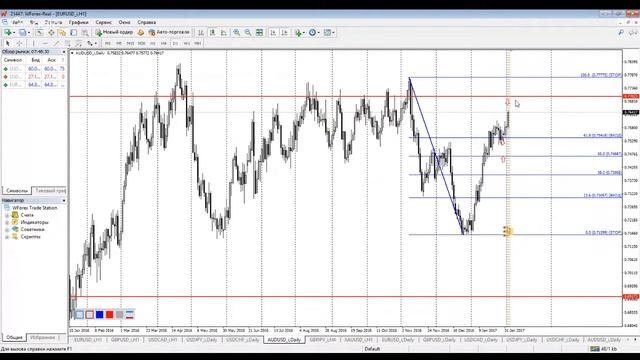
Task: Open Графики menu
Action: (x=78, y=22)
